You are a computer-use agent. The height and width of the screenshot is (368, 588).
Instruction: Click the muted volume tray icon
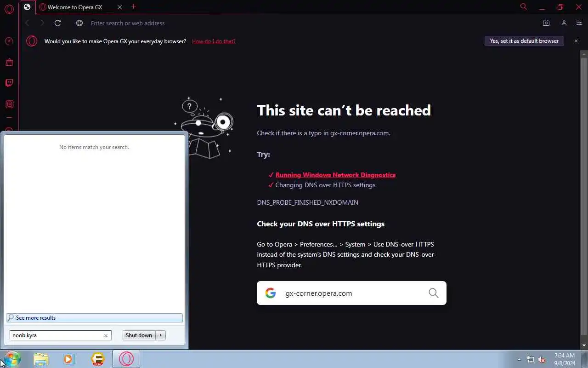542,359
